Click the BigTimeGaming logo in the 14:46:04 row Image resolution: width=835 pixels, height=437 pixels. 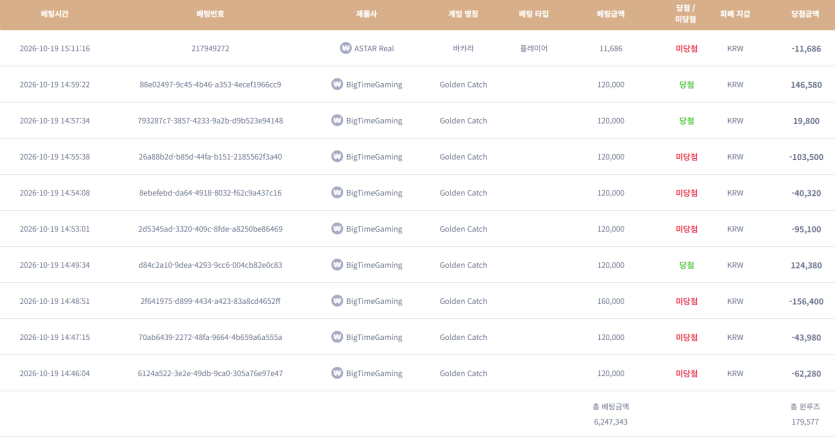pyautogui.click(x=337, y=373)
